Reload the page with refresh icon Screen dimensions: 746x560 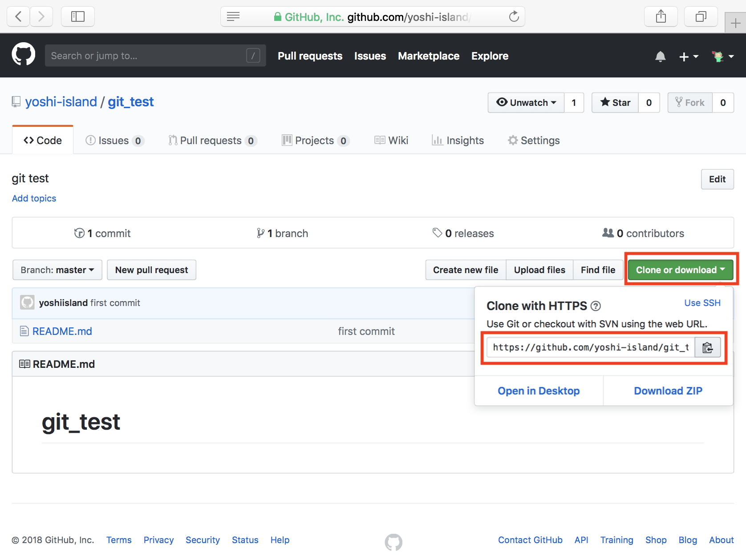click(514, 17)
